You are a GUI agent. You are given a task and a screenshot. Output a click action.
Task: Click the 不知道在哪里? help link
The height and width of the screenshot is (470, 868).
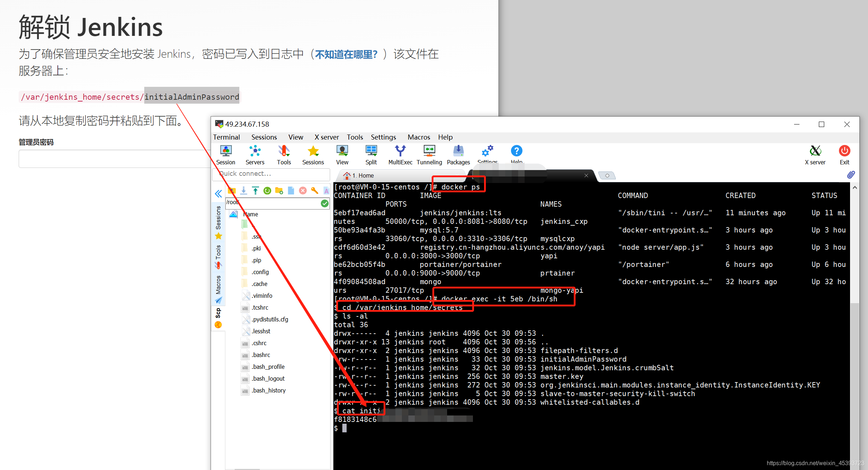point(346,54)
